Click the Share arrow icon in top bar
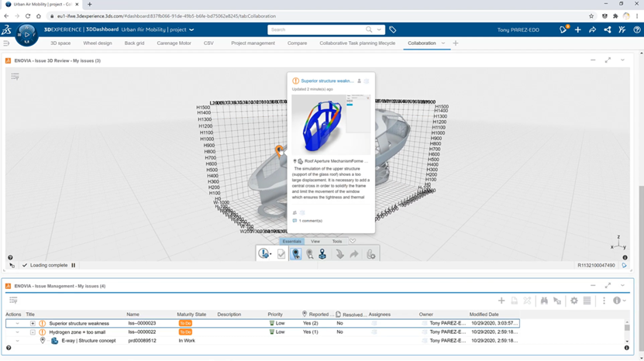Image resolution: width=644 pixels, height=361 pixels. click(x=592, y=29)
